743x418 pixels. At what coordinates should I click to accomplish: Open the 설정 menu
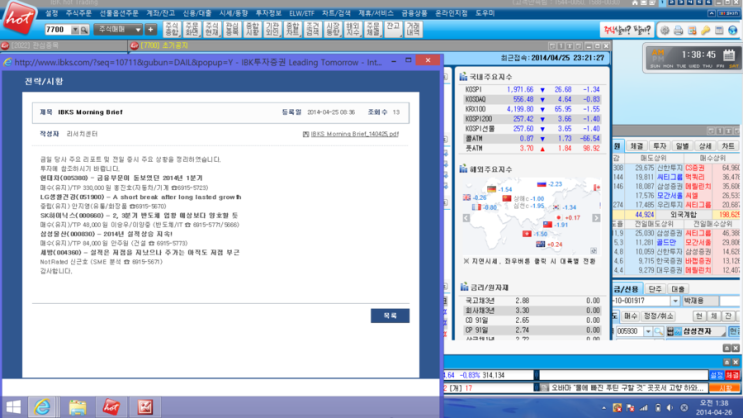51,13
